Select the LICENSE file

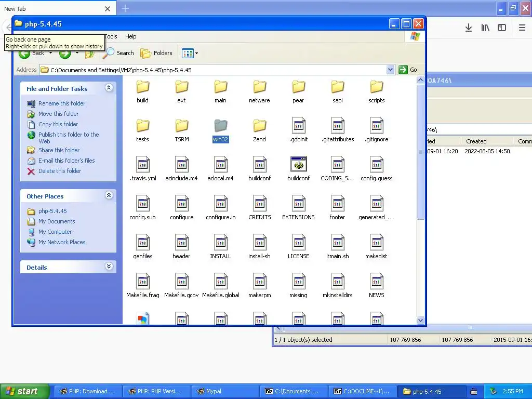[x=299, y=247]
